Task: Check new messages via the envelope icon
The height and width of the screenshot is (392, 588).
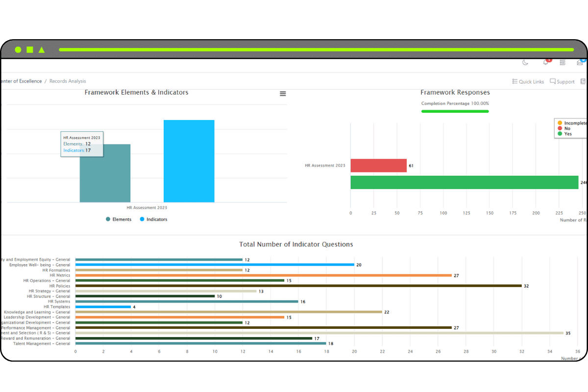Action: pyautogui.click(x=580, y=63)
